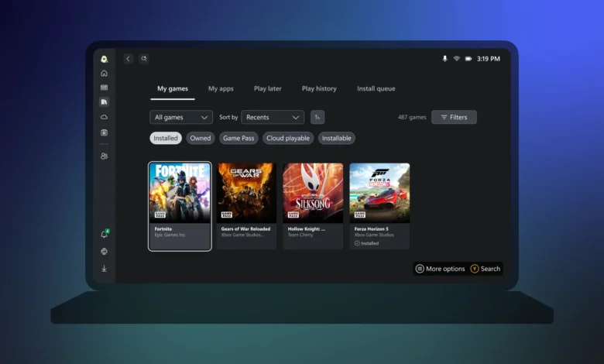Viewport: 604px width, 364px height.
Task: Open the Store icon in the sidebar
Action: pyautogui.click(x=105, y=132)
